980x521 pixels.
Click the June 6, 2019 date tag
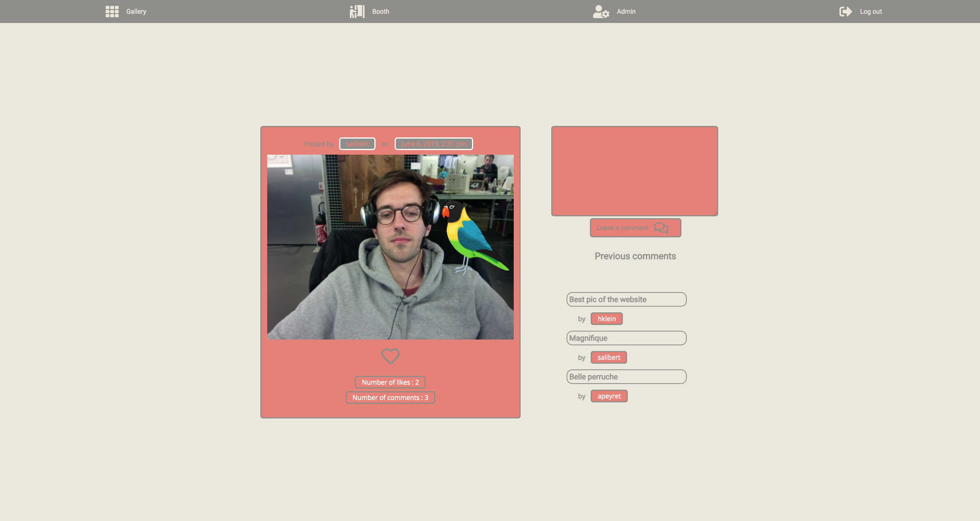[x=434, y=144]
